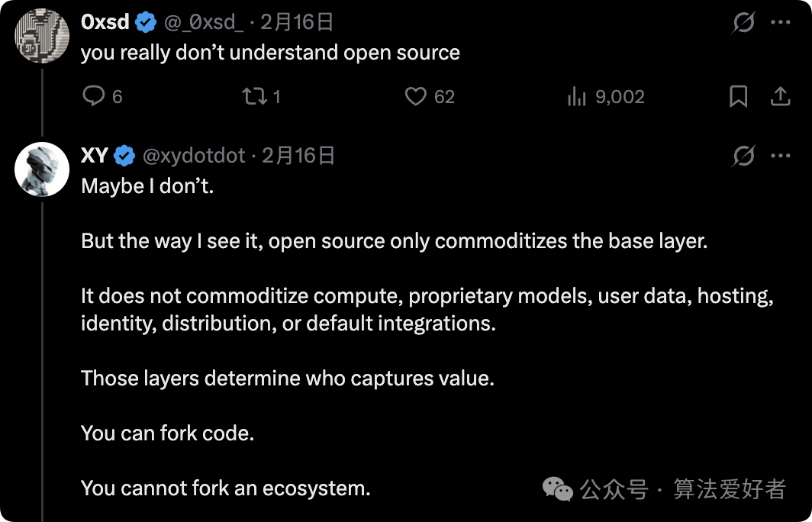Expand repost options on the first tweet
Viewport: 812px width, 522px height.
point(254,96)
